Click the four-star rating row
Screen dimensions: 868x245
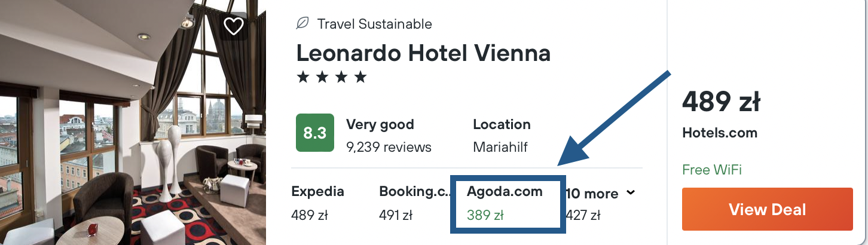(332, 77)
